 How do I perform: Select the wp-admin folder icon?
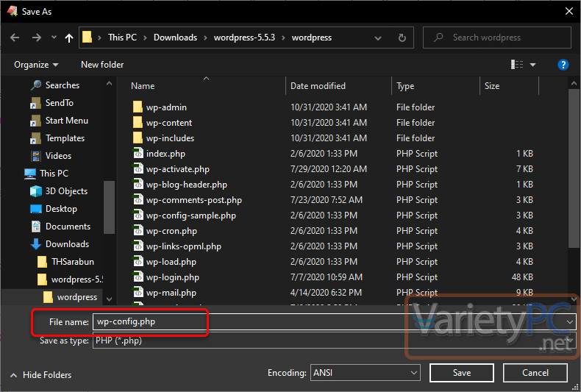(x=138, y=107)
